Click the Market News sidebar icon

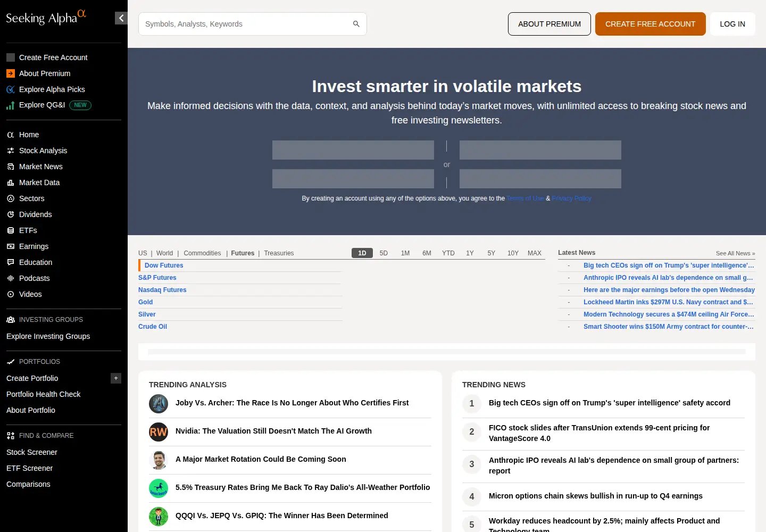pos(11,167)
